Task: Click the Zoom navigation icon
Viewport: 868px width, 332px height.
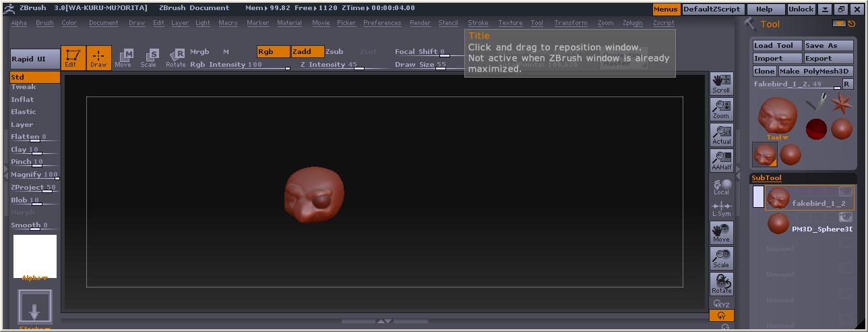Action: pyautogui.click(x=721, y=109)
